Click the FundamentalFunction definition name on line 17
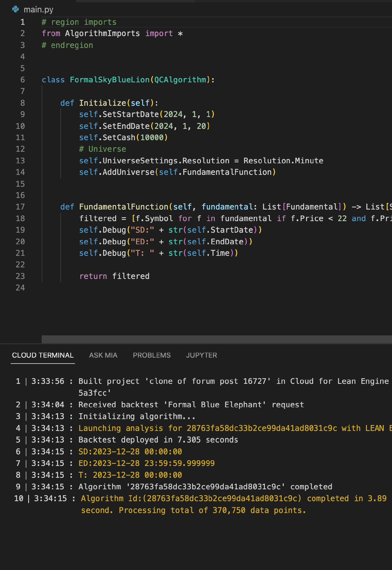This screenshot has height=570, width=392. click(x=124, y=207)
